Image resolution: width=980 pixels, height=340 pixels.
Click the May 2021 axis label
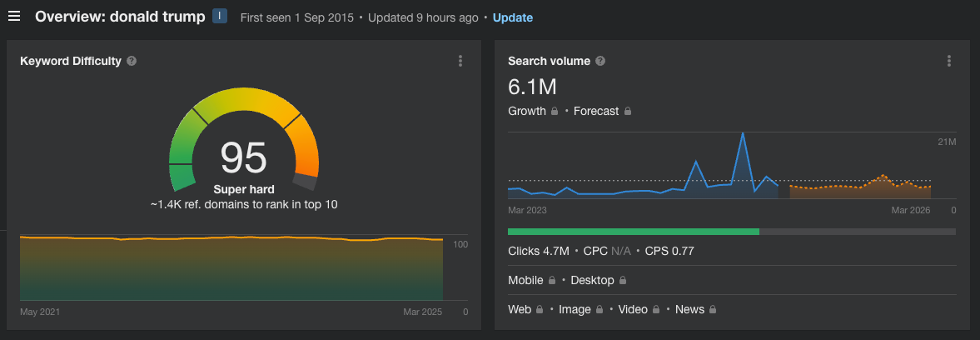pyautogui.click(x=40, y=312)
